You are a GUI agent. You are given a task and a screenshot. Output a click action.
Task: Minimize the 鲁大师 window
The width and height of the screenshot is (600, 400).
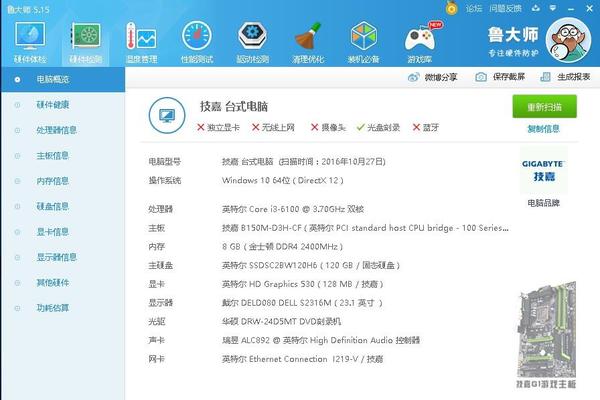tap(571, 8)
